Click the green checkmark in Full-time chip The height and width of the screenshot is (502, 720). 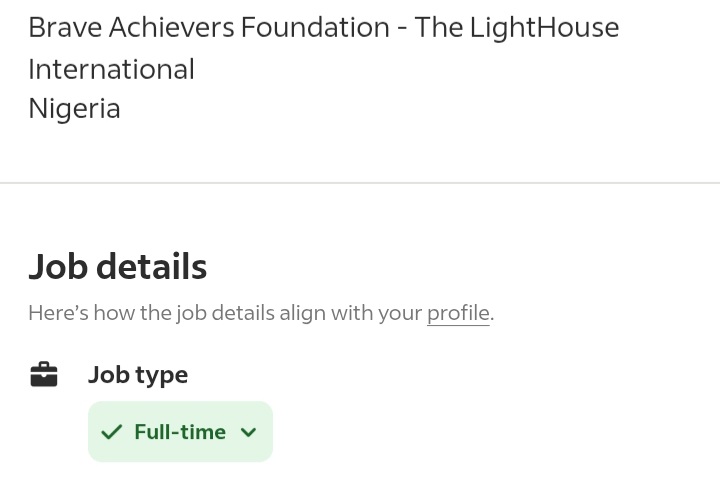click(111, 432)
